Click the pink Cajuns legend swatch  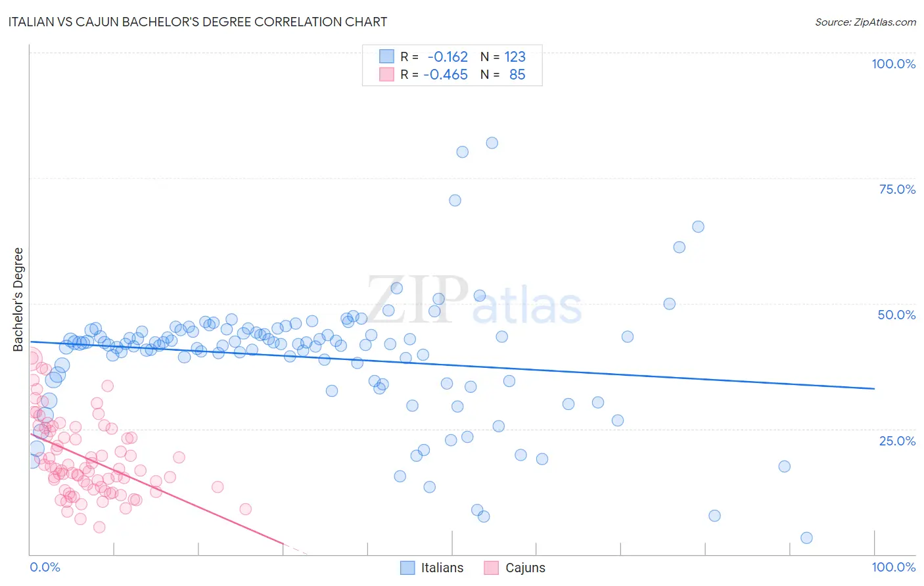pyautogui.click(x=491, y=568)
